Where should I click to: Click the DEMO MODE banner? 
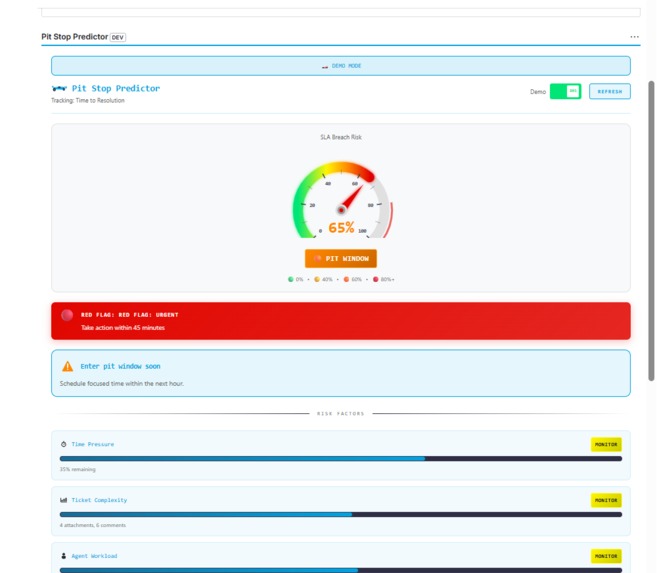click(341, 66)
